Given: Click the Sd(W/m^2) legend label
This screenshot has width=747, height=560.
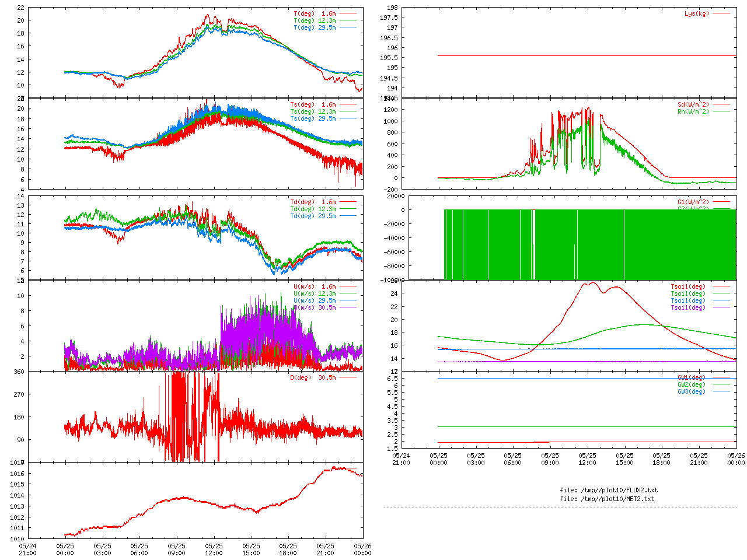Looking at the screenshot, I should [x=693, y=105].
